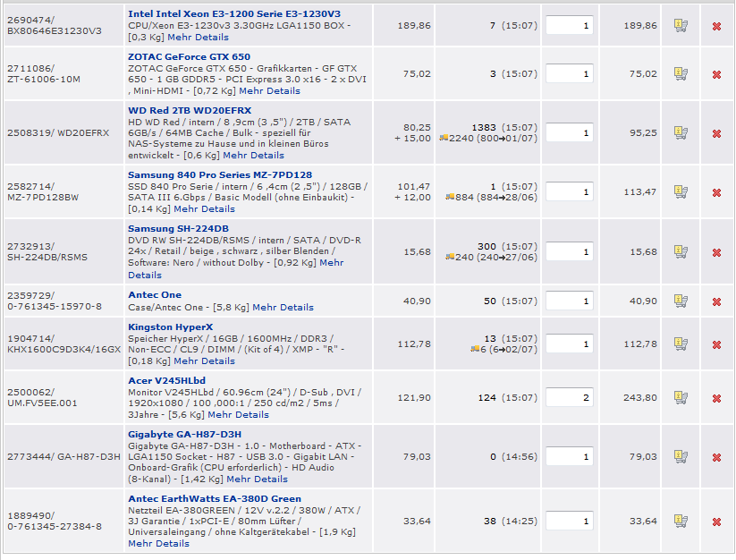This screenshot has height=560, width=736.
Task: Open Kingston HyperX product title link
Action: 171,327
